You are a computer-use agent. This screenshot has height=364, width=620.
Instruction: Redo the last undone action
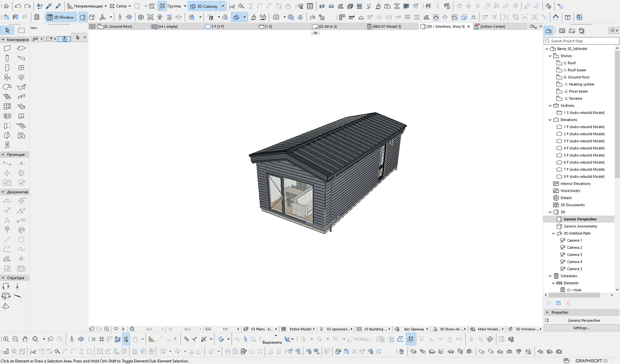[27, 6]
